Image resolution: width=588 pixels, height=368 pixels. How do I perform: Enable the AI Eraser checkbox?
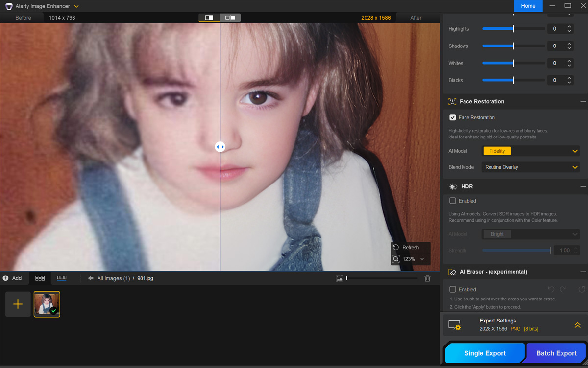coord(453,289)
